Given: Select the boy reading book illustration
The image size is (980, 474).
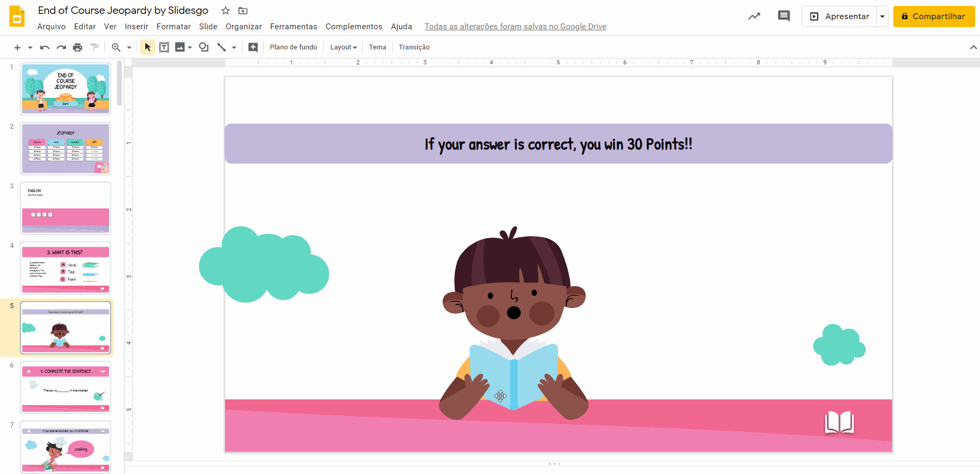Looking at the screenshot, I should 514,323.
